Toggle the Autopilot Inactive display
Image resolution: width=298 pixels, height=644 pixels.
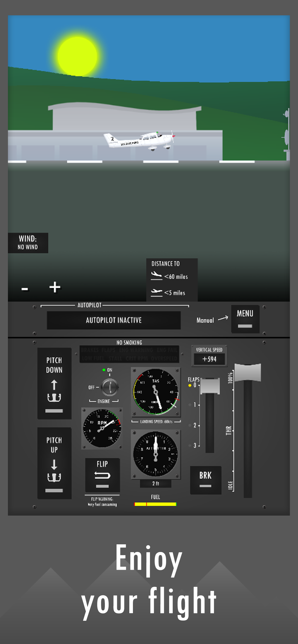coord(114,320)
